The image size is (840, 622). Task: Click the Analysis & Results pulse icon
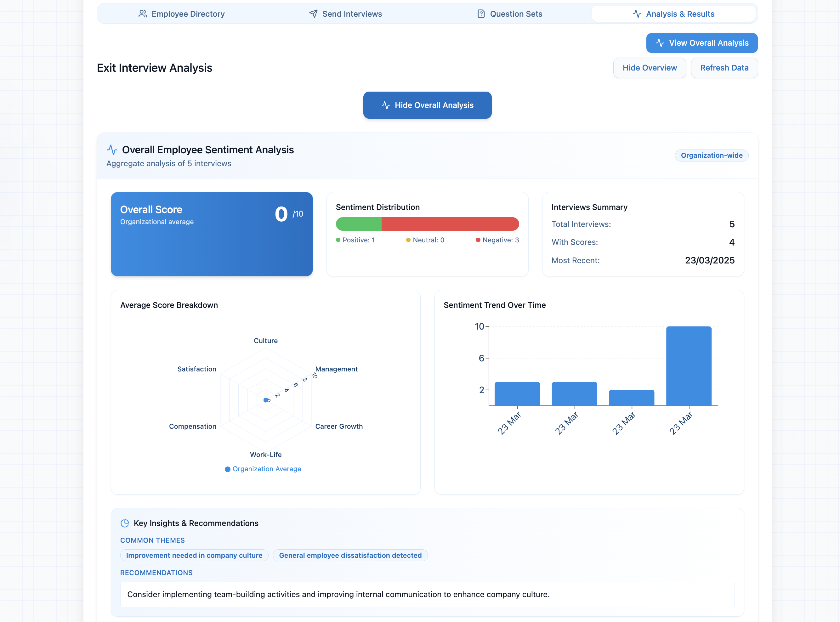click(637, 14)
